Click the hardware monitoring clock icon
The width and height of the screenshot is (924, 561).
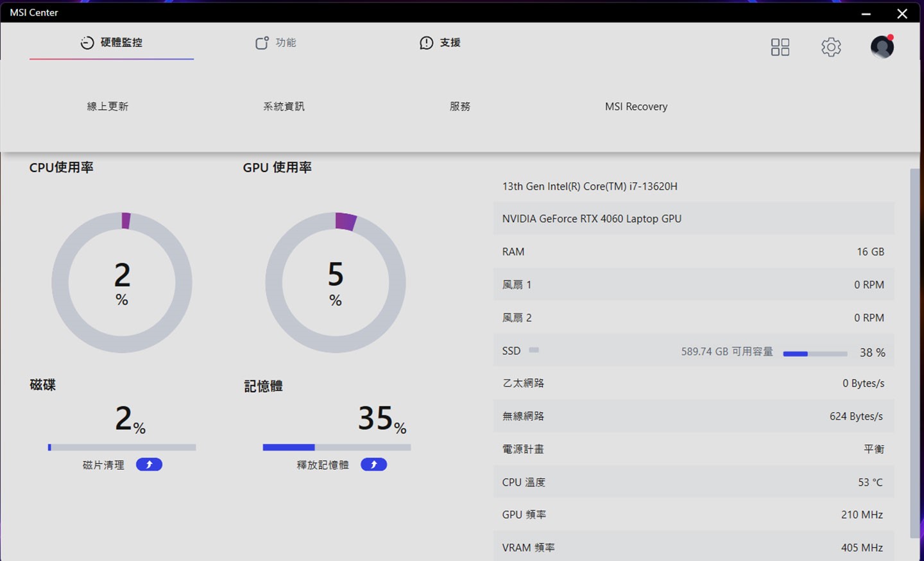pos(87,43)
